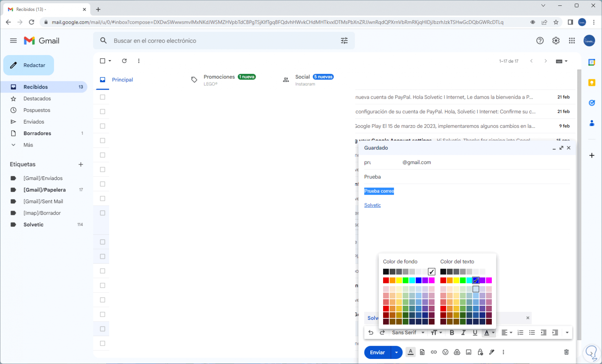Open Contacts side panel
Screen dimensions: 602x364
[592, 123]
